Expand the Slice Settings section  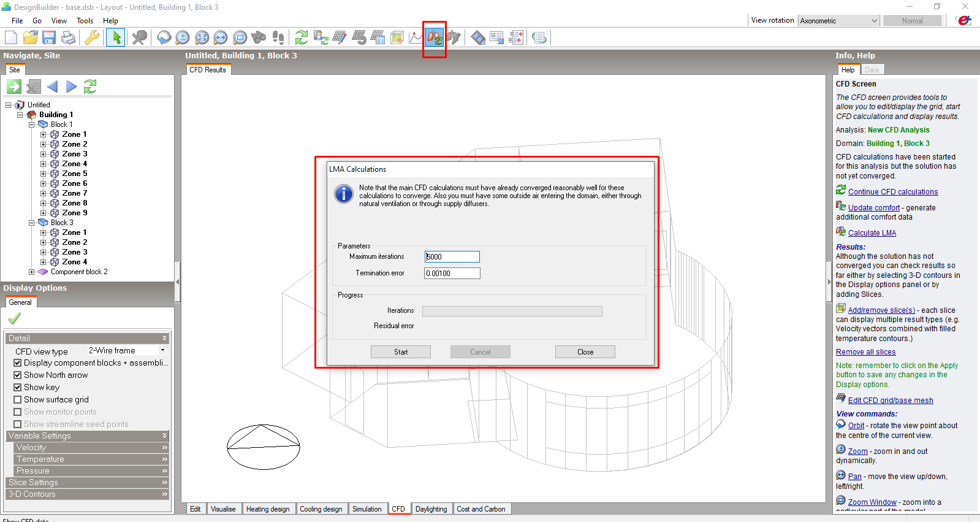[87, 483]
